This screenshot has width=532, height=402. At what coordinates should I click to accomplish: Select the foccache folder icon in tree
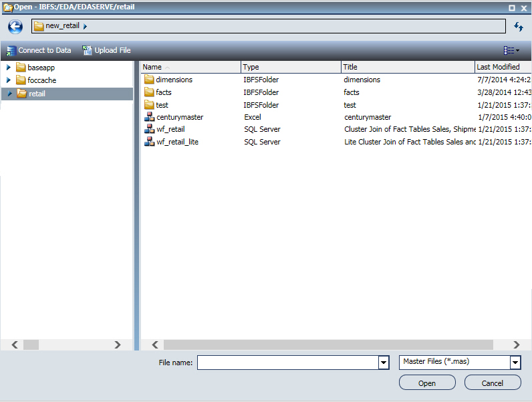pos(21,80)
